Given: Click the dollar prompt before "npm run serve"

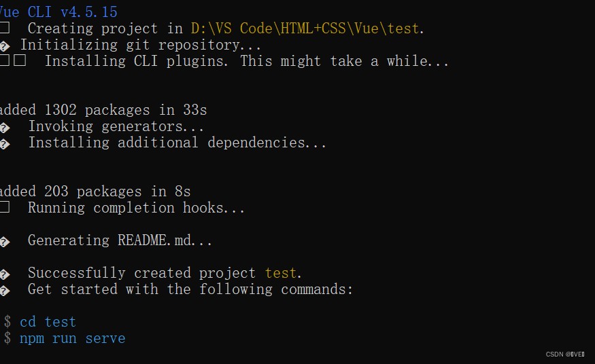Looking at the screenshot, I should (7, 338).
